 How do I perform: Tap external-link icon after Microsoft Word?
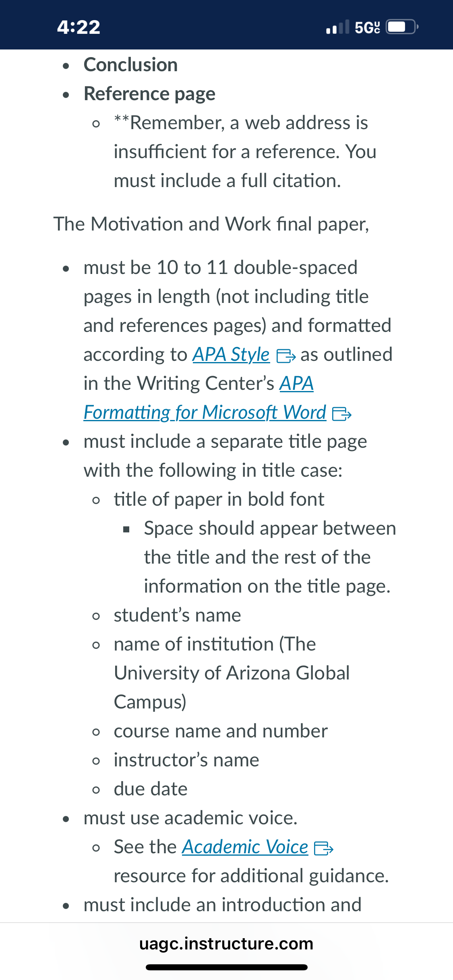[342, 414]
